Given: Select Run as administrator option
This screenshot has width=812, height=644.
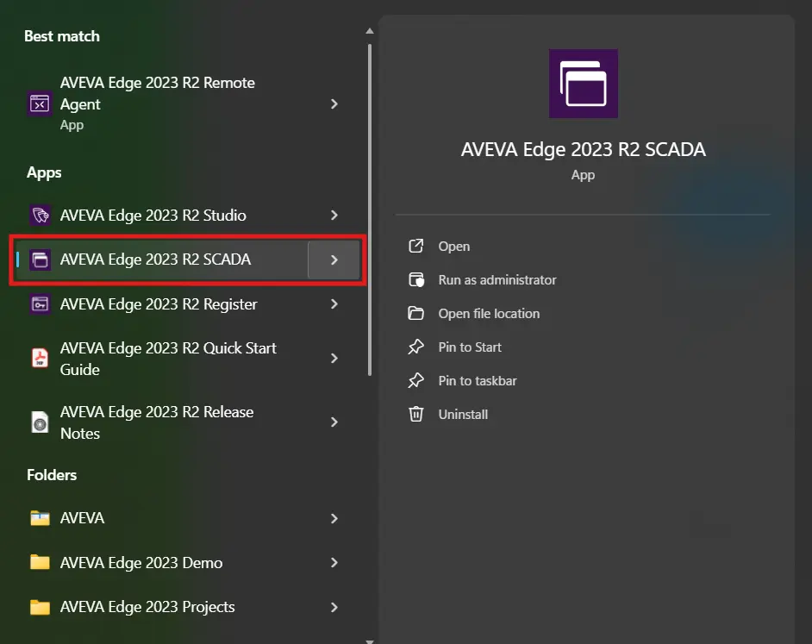Looking at the screenshot, I should [497, 280].
